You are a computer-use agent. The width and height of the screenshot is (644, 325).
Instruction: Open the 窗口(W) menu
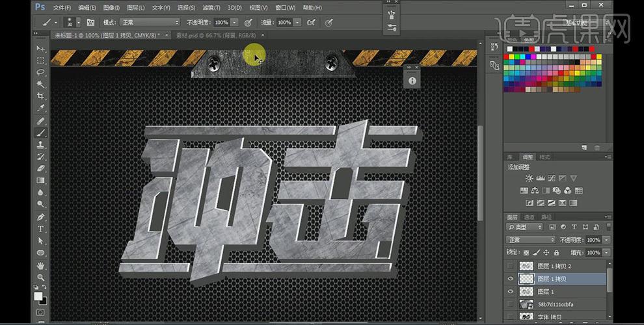(285, 8)
